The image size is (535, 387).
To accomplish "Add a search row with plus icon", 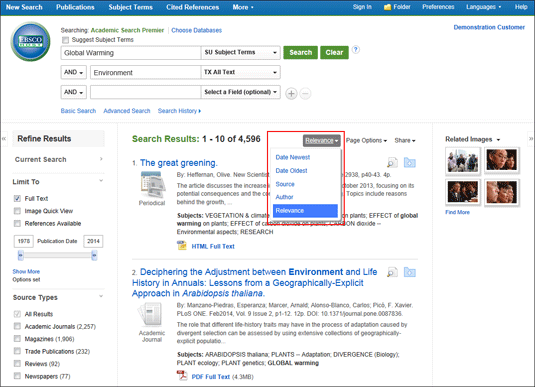I will [x=291, y=93].
